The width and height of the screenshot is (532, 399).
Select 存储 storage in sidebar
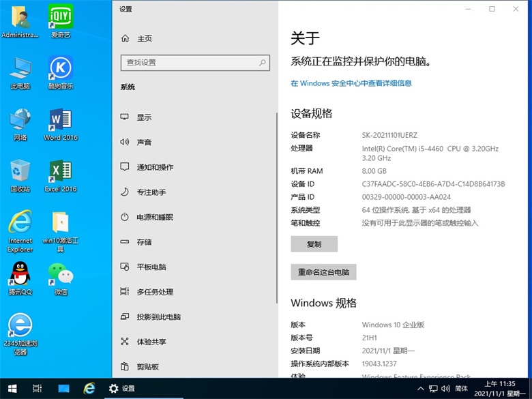tap(144, 242)
